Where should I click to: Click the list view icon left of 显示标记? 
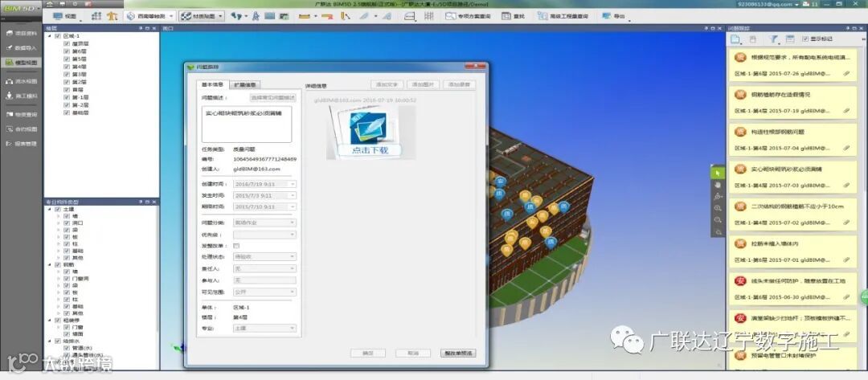point(790,39)
